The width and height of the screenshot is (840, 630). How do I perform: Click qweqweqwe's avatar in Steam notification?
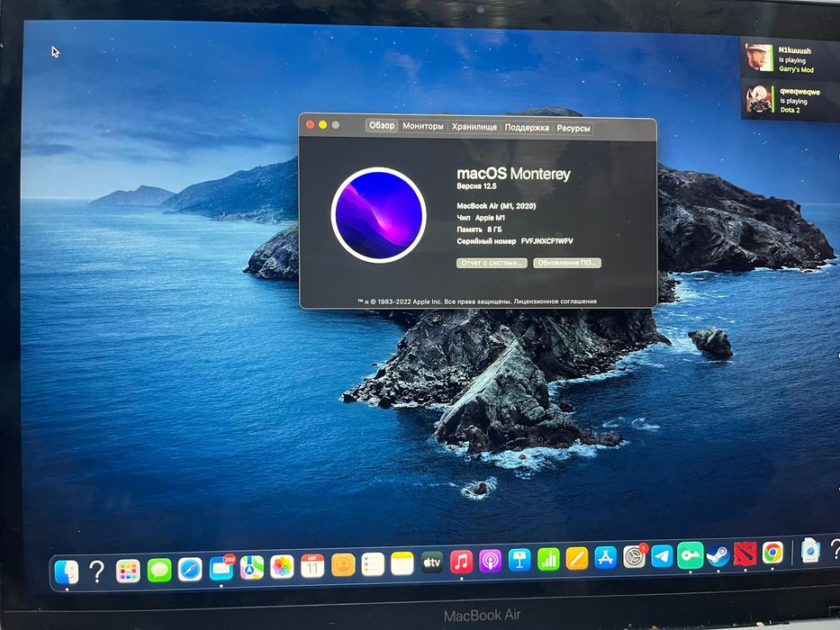(x=760, y=99)
